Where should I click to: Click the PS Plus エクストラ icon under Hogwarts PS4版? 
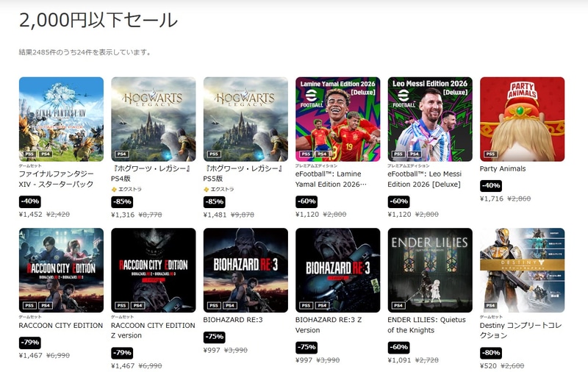[114, 190]
